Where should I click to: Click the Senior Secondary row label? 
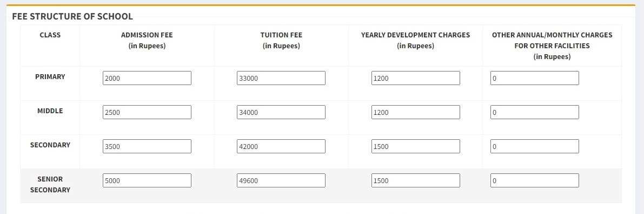[x=50, y=184]
